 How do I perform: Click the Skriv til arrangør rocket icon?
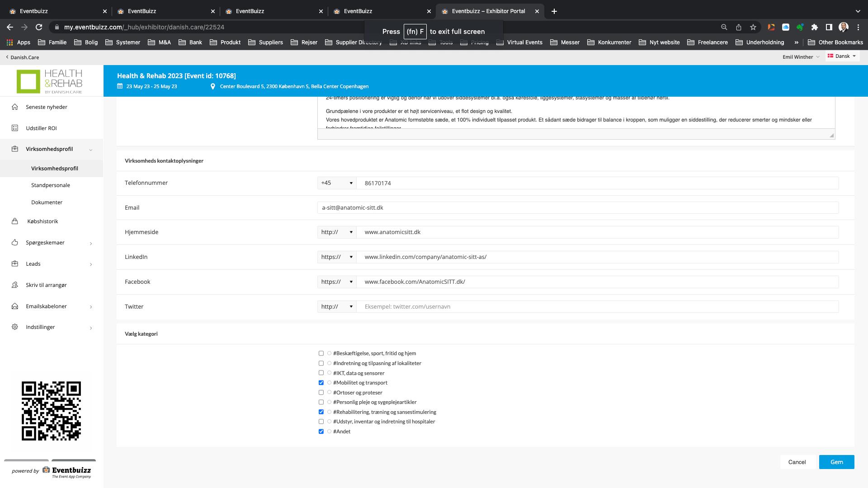pos(15,285)
